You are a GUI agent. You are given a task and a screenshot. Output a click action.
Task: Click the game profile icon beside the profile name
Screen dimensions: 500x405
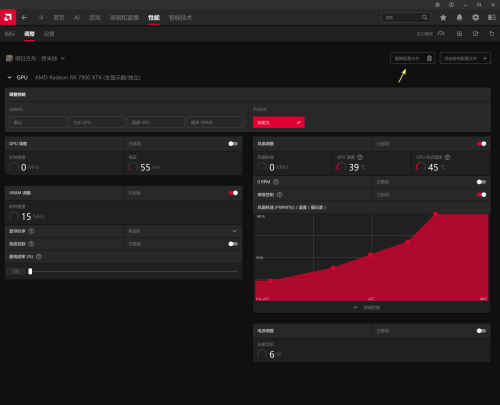tap(9, 58)
